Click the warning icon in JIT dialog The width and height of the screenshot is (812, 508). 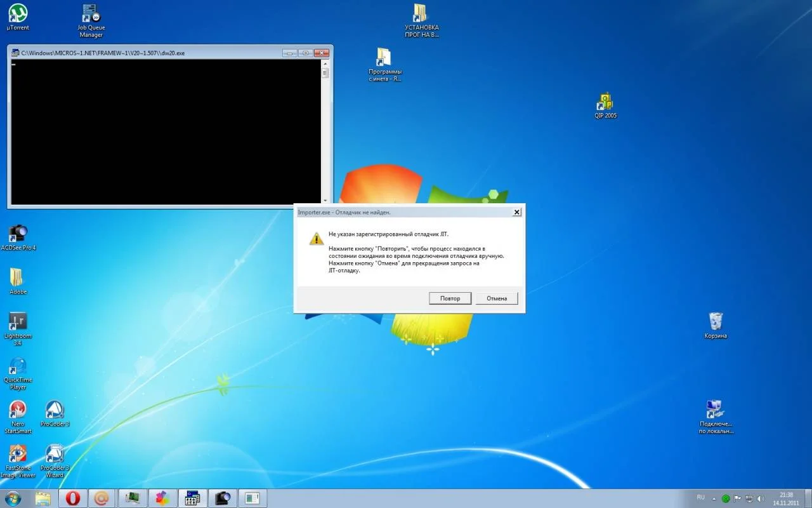pyautogui.click(x=316, y=238)
